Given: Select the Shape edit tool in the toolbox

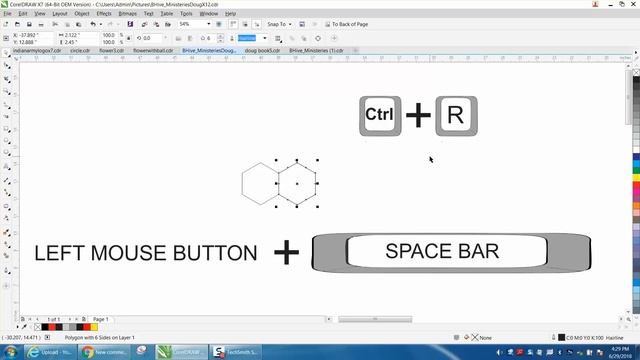Looking at the screenshot, I should pos(6,66).
